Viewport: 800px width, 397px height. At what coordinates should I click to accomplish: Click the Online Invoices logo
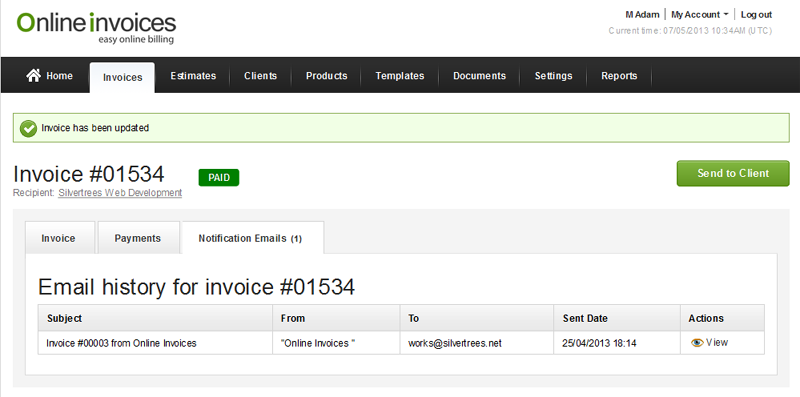coord(96,29)
